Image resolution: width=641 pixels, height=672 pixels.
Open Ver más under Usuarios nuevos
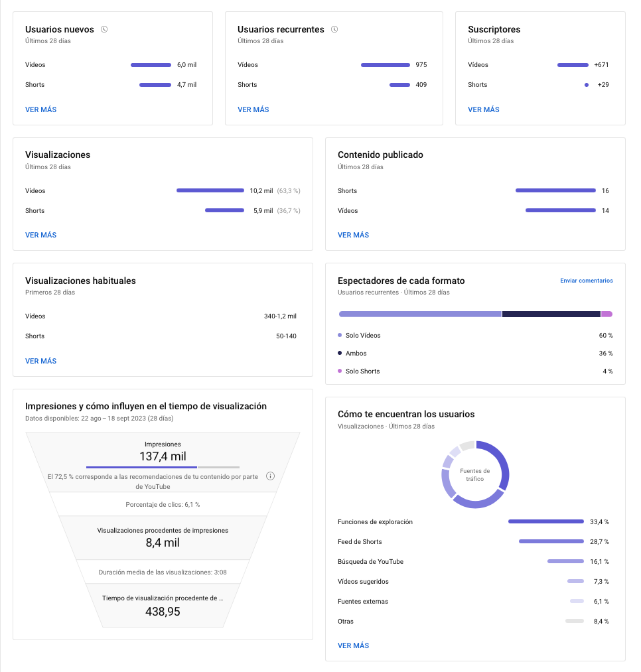[x=41, y=109]
